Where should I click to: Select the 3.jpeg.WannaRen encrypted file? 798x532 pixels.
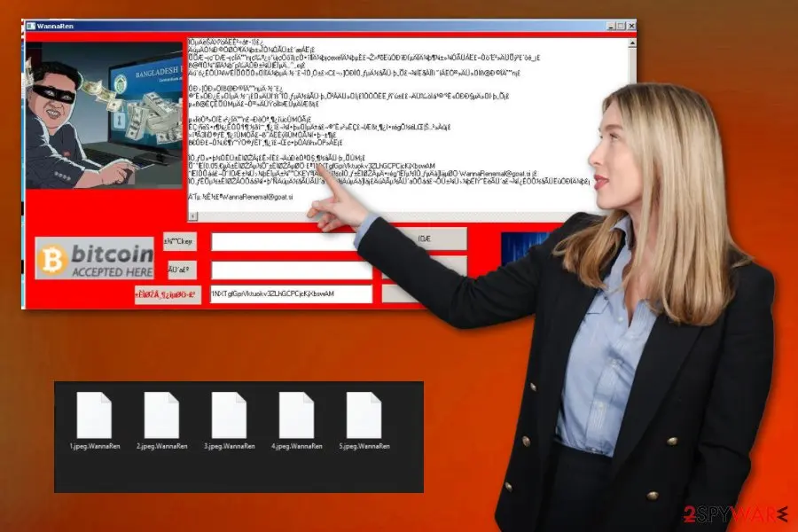tap(229, 415)
